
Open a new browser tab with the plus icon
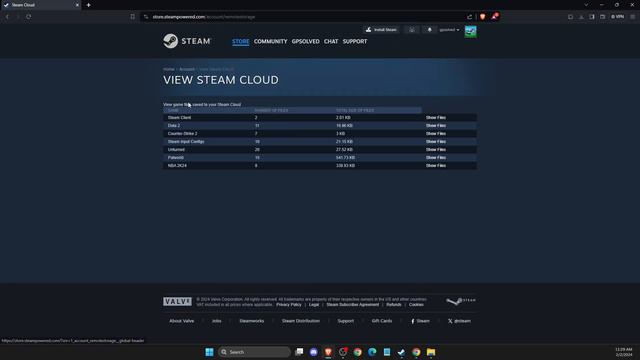89,5
